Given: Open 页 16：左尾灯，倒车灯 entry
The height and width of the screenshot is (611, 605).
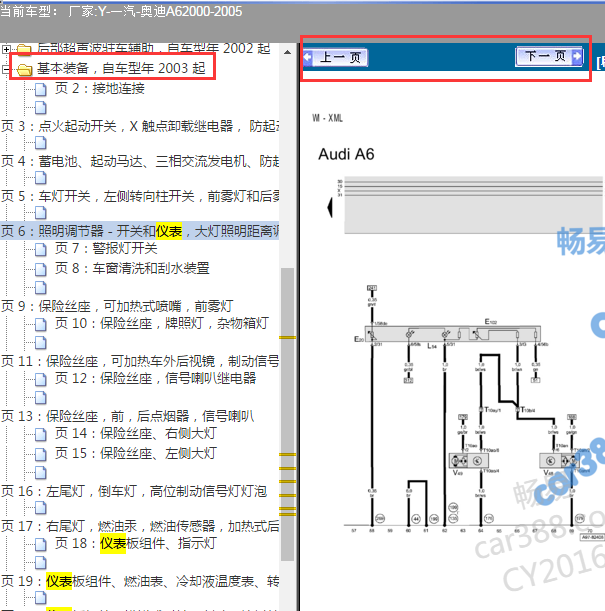Looking at the screenshot, I should click(134, 491).
